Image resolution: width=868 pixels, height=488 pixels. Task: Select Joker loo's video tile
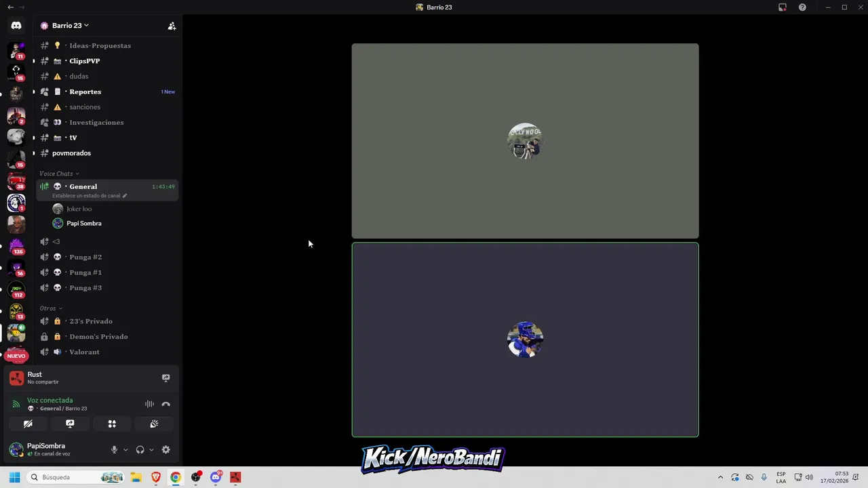click(x=525, y=141)
